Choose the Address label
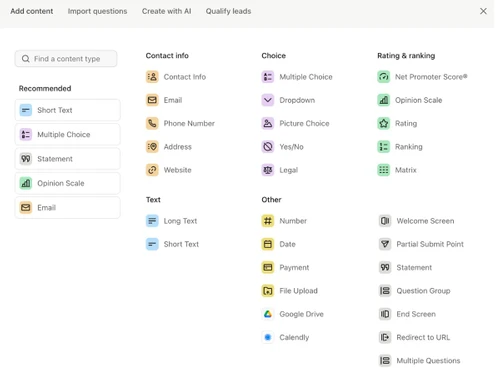500x375 pixels. [178, 147]
